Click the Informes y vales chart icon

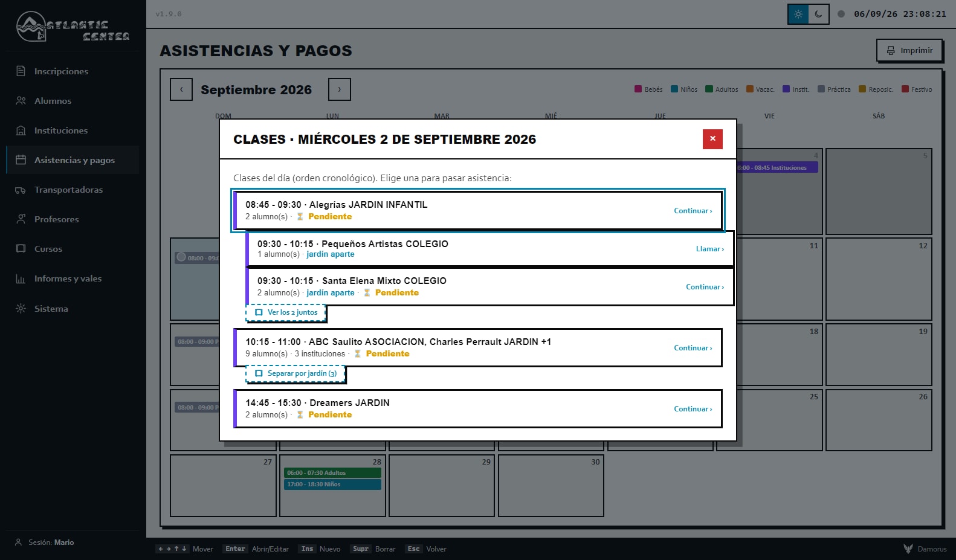[x=21, y=278]
